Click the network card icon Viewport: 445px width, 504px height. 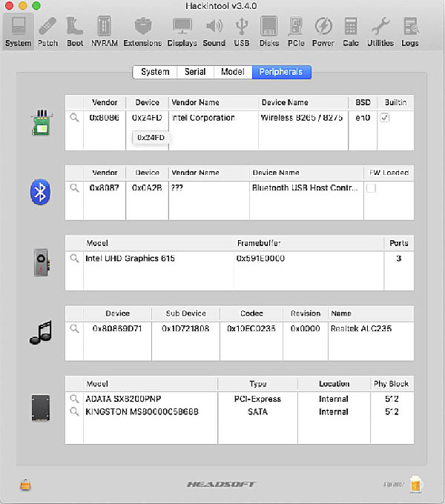[42, 123]
